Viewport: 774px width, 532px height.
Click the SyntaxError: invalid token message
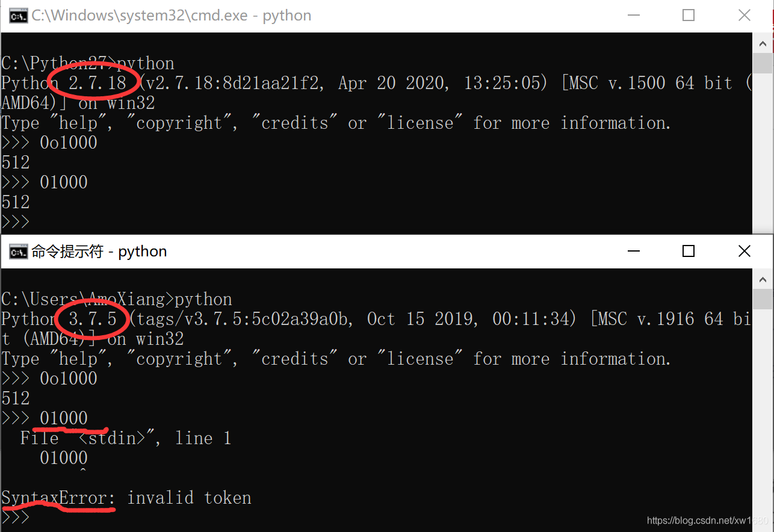[x=126, y=498]
